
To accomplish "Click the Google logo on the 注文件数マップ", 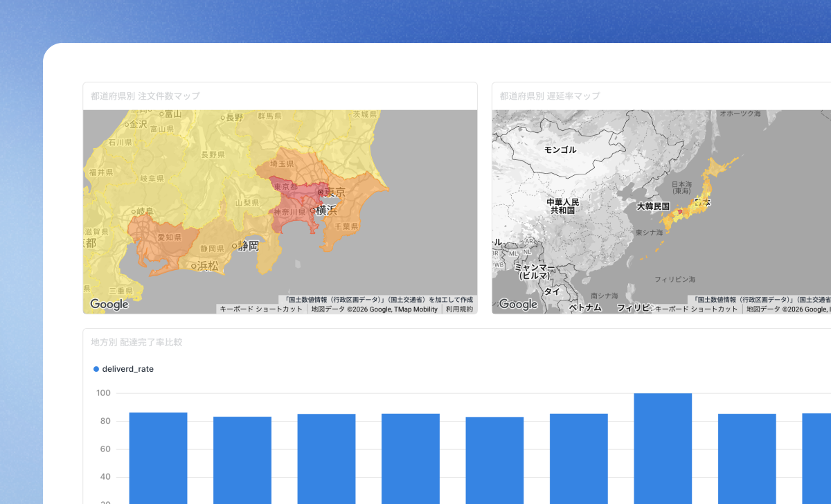I will [x=109, y=305].
